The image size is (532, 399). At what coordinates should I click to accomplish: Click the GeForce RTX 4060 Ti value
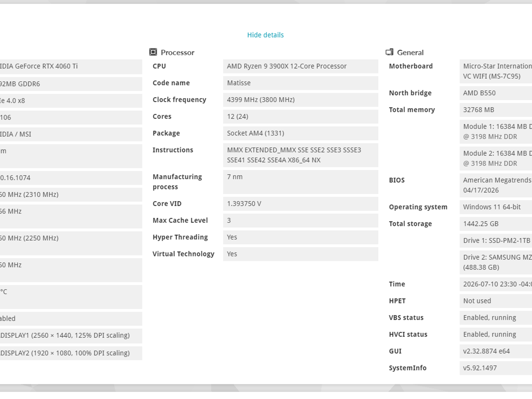pyautogui.click(x=71, y=66)
